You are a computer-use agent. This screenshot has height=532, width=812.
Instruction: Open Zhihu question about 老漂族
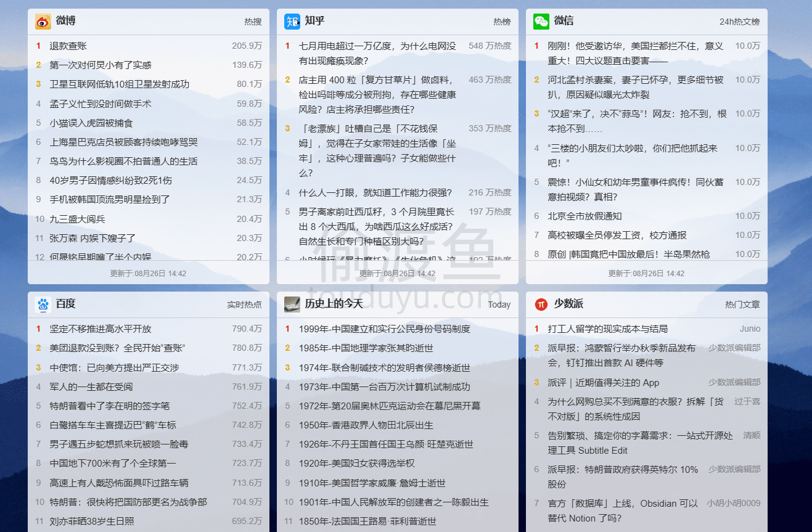tap(378, 150)
